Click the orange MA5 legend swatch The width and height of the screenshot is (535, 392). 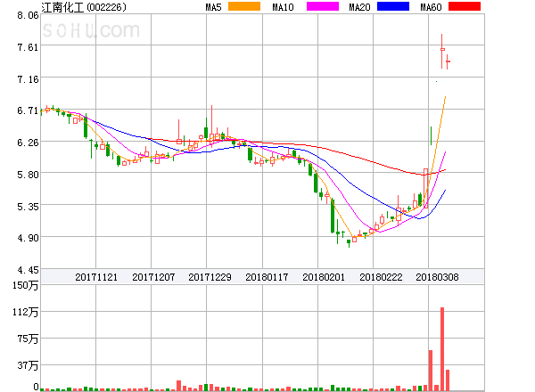coord(244,6)
